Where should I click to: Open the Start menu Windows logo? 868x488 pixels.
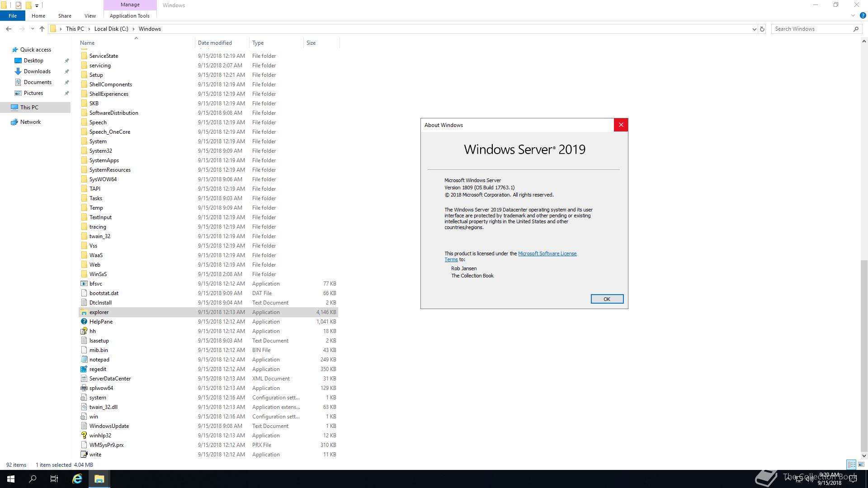(x=11, y=479)
